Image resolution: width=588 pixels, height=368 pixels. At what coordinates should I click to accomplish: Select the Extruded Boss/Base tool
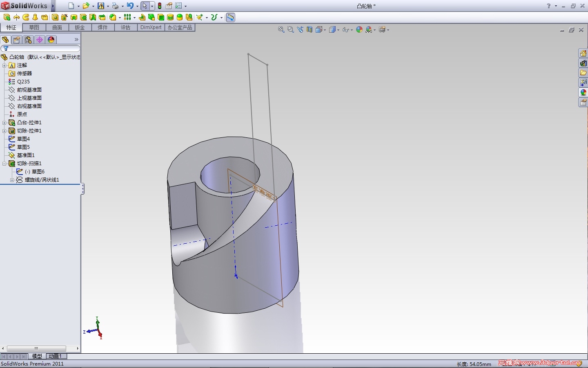tap(7, 17)
